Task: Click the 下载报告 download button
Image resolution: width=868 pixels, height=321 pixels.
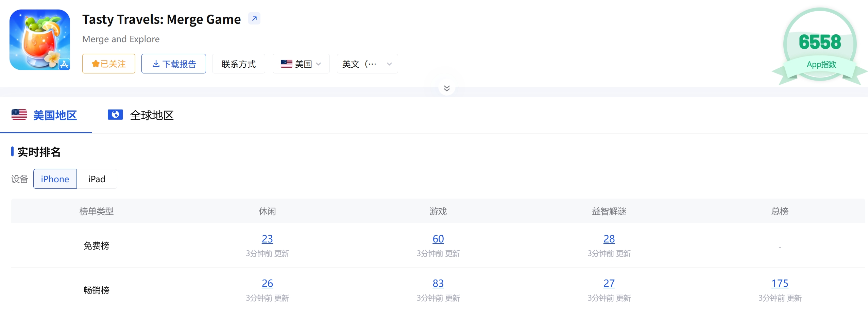Action: coord(174,64)
